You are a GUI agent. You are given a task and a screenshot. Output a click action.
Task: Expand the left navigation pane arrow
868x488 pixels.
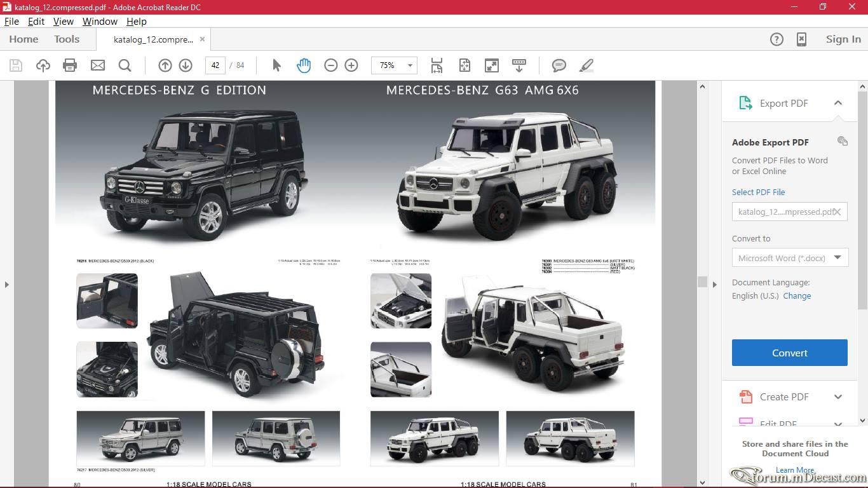coord(7,284)
